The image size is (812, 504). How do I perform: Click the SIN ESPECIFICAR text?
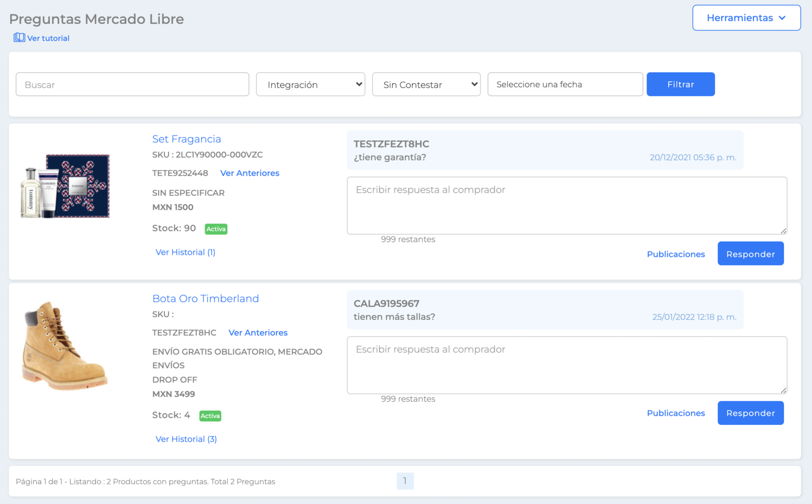coord(188,193)
